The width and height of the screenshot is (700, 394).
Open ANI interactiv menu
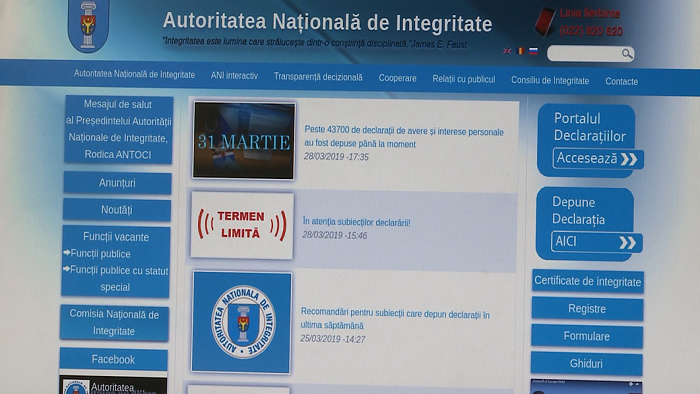click(234, 76)
